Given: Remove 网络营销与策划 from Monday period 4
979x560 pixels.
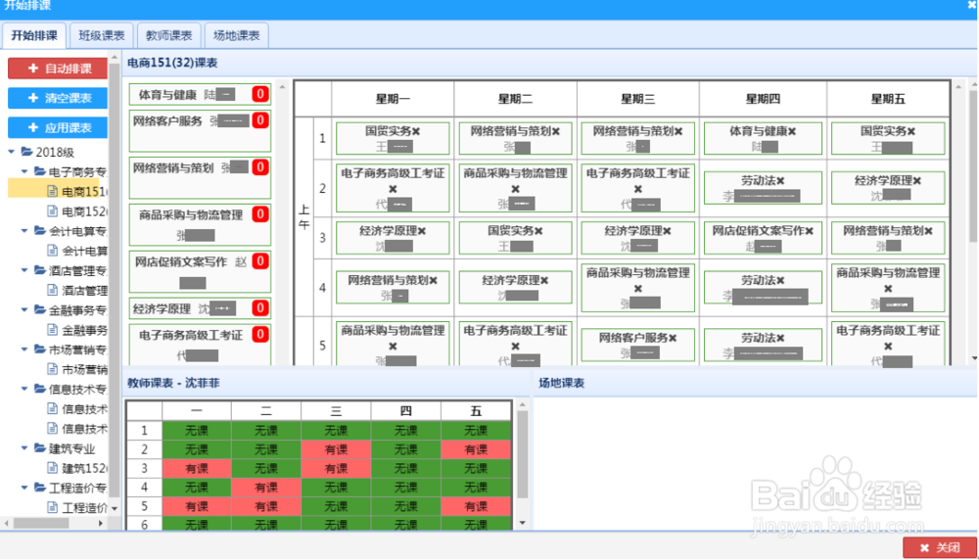Looking at the screenshot, I should 434,281.
